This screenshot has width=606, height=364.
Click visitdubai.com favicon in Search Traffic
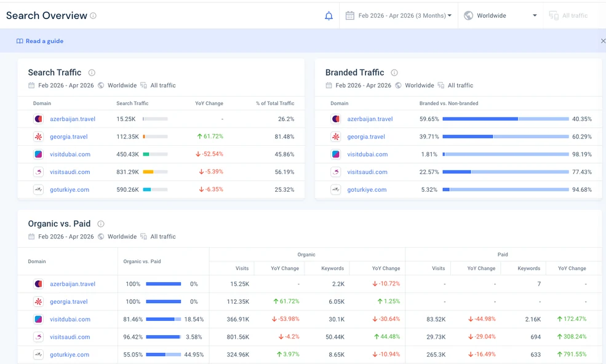pyautogui.click(x=38, y=154)
